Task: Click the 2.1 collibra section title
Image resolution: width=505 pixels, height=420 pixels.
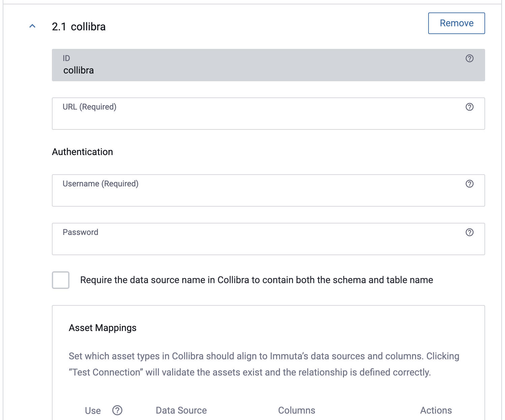Action: tap(79, 27)
